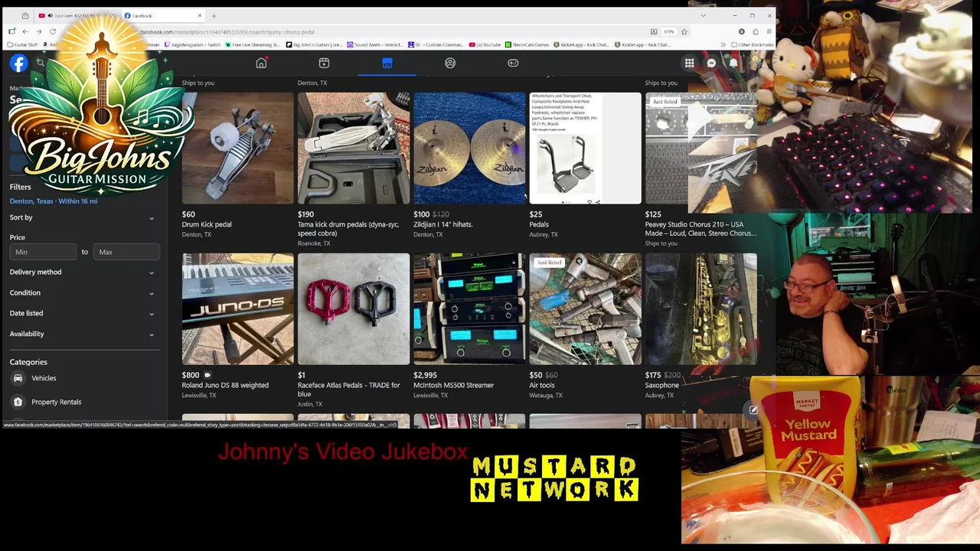Expand the Availability filter
Image resolution: width=980 pixels, height=551 pixels.
coord(83,334)
